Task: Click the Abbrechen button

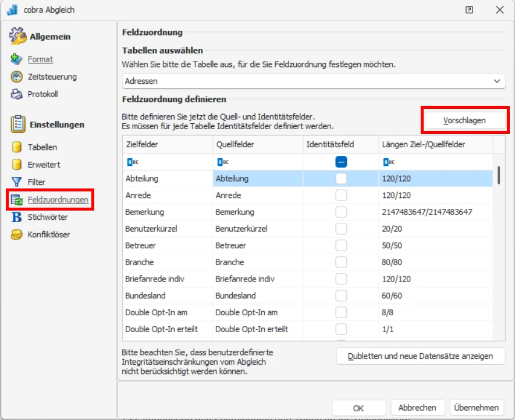Action: pos(417,408)
